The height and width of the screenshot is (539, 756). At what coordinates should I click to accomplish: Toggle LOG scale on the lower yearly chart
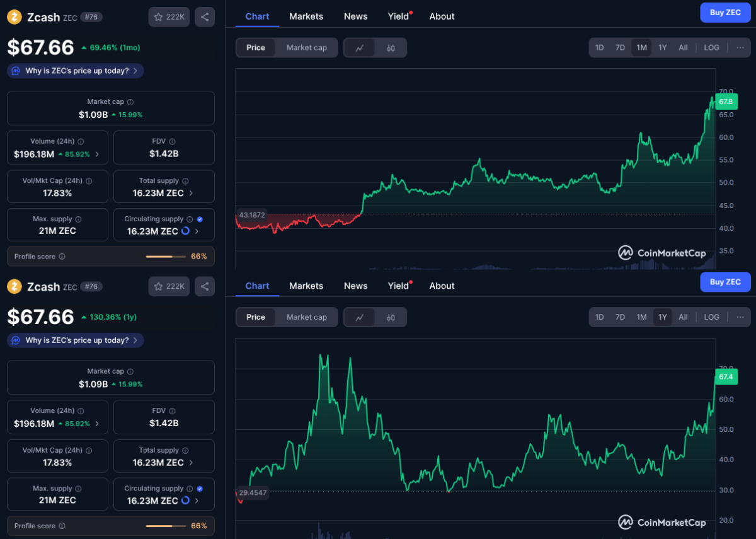pyautogui.click(x=711, y=317)
